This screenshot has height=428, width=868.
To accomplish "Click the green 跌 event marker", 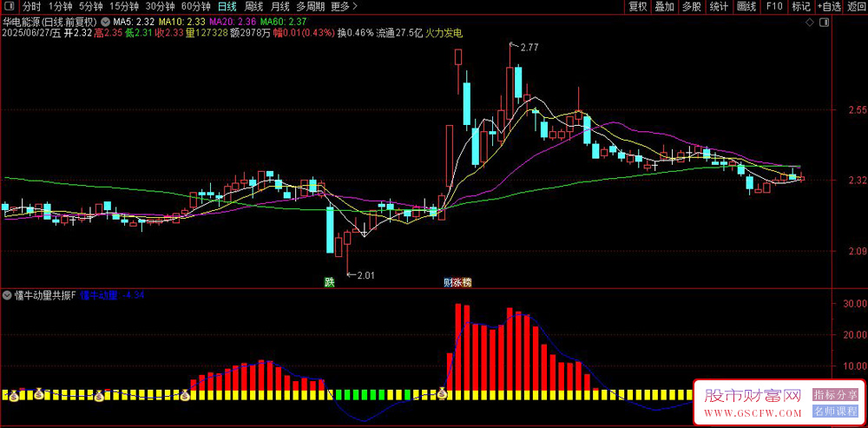I will tap(329, 282).
